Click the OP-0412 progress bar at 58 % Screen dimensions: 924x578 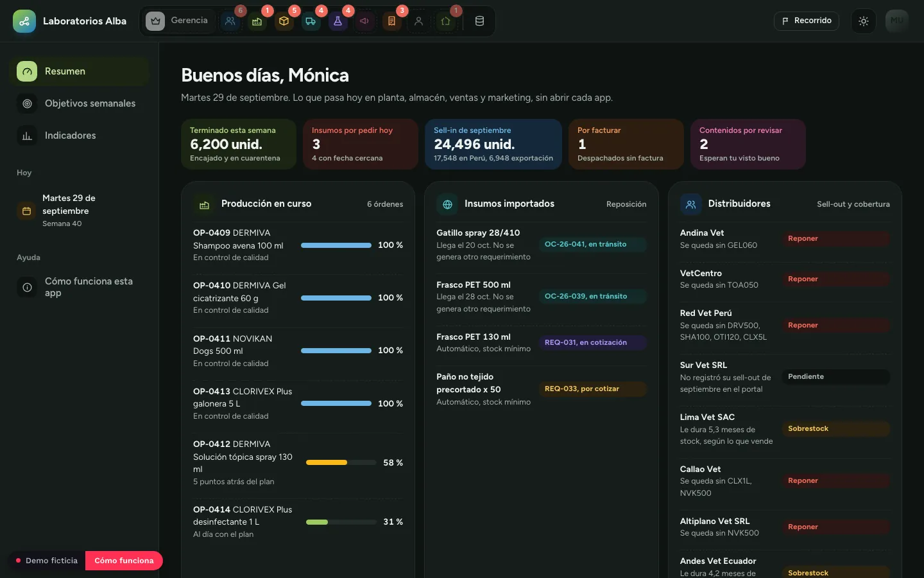pyautogui.click(x=341, y=462)
